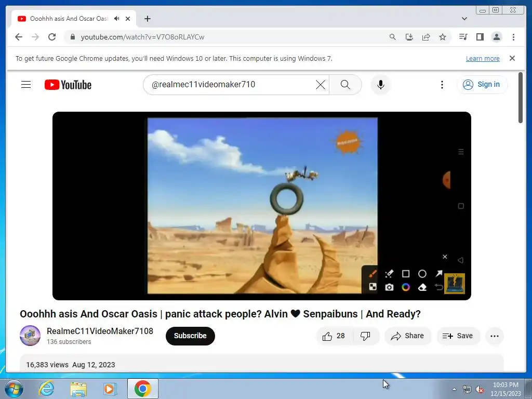
Task: Open muted volume tray icon
Action: point(480,390)
